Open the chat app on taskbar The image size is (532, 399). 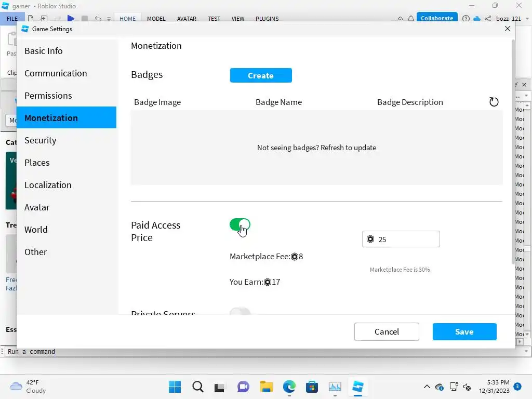point(243,387)
